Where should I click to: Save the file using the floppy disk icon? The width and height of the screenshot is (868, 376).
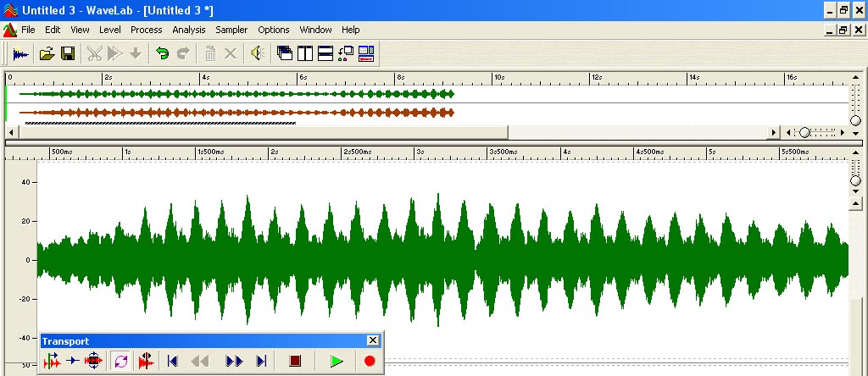67,53
